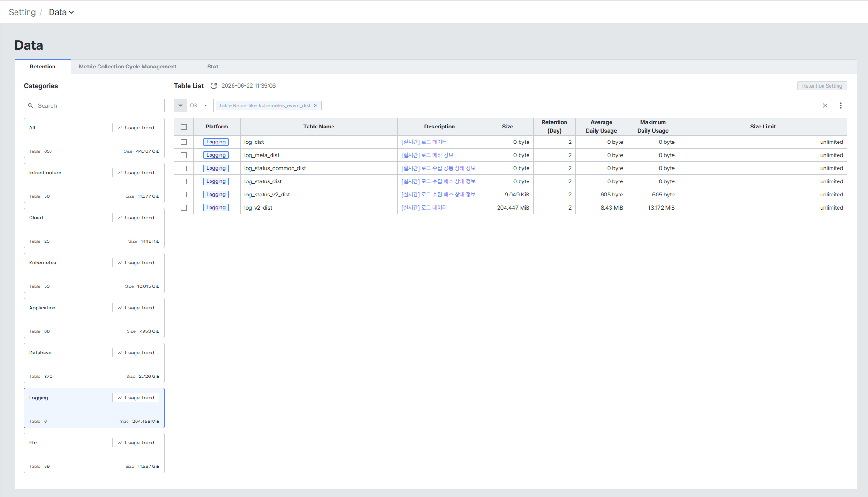Select the Etc category card

pos(94,453)
